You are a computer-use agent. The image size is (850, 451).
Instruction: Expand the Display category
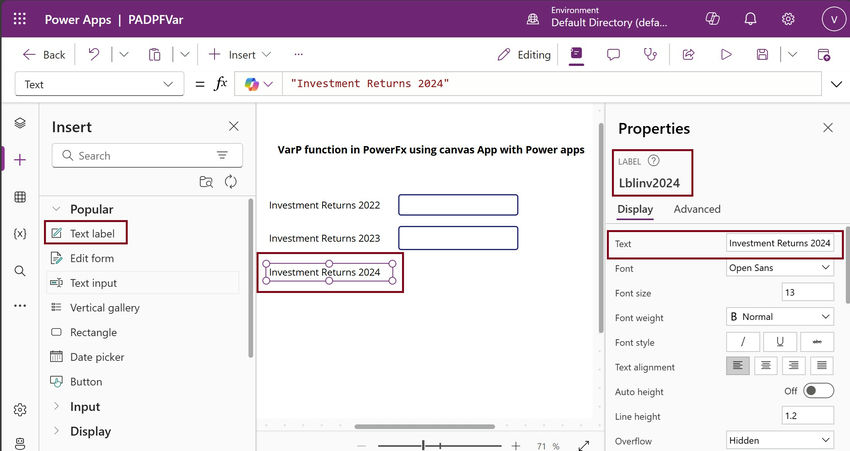pos(56,431)
